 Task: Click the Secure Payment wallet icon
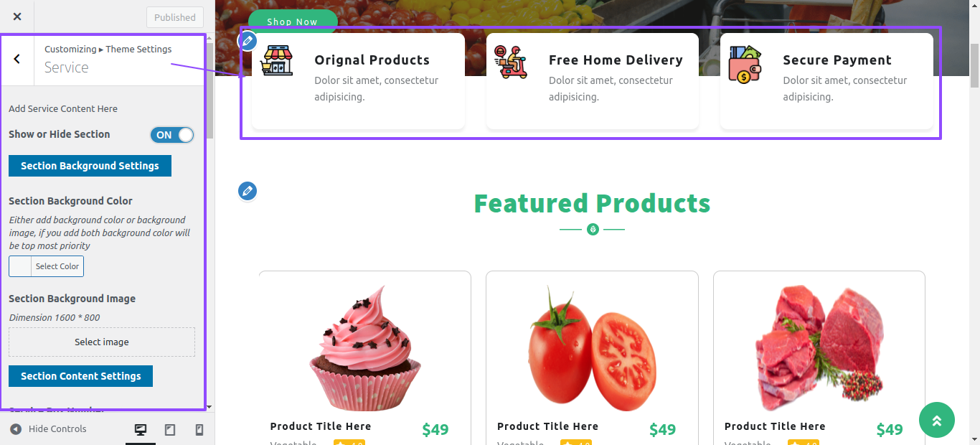(x=745, y=64)
